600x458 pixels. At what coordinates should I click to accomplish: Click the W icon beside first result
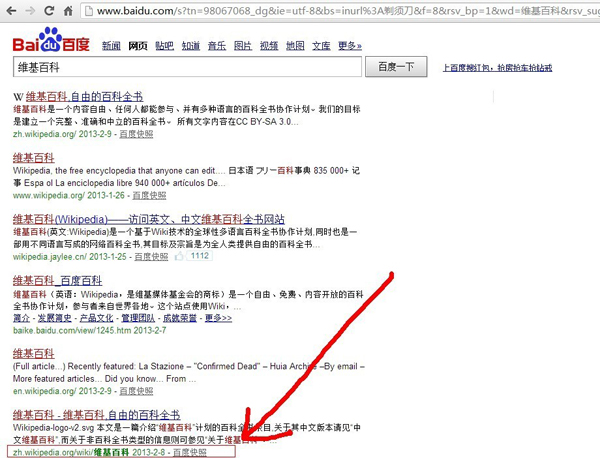coord(17,97)
